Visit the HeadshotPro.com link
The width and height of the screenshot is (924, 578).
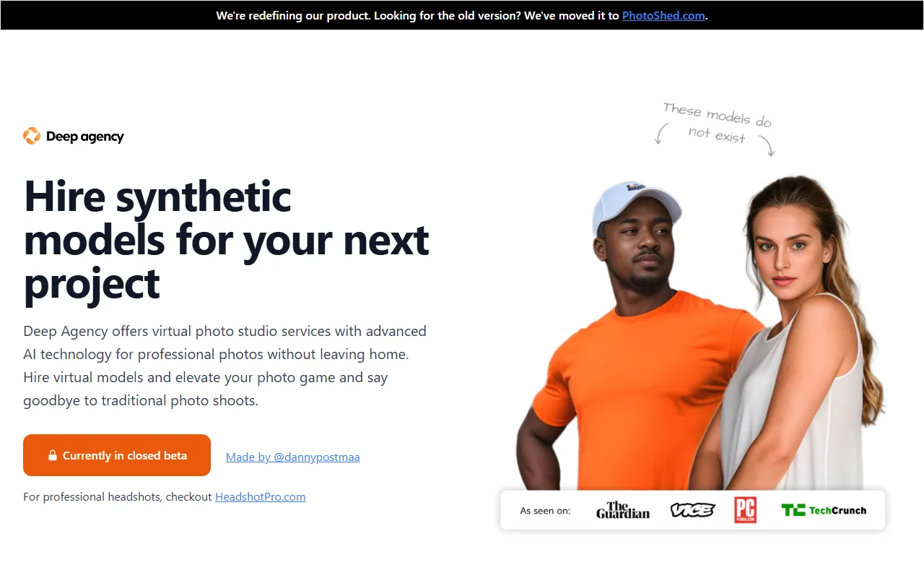[x=261, y=496]
